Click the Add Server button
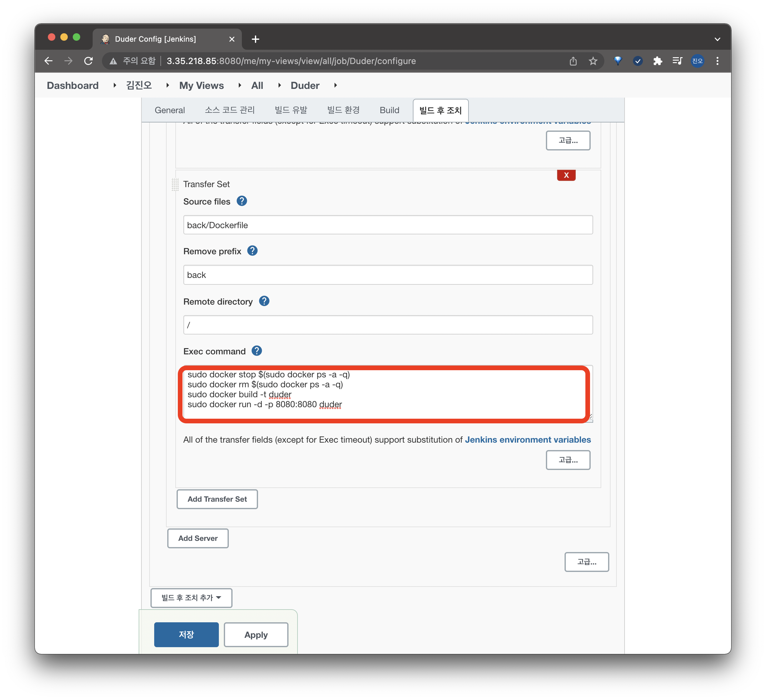This screenshot has width=766, height=700. click(x=198, y=538)
